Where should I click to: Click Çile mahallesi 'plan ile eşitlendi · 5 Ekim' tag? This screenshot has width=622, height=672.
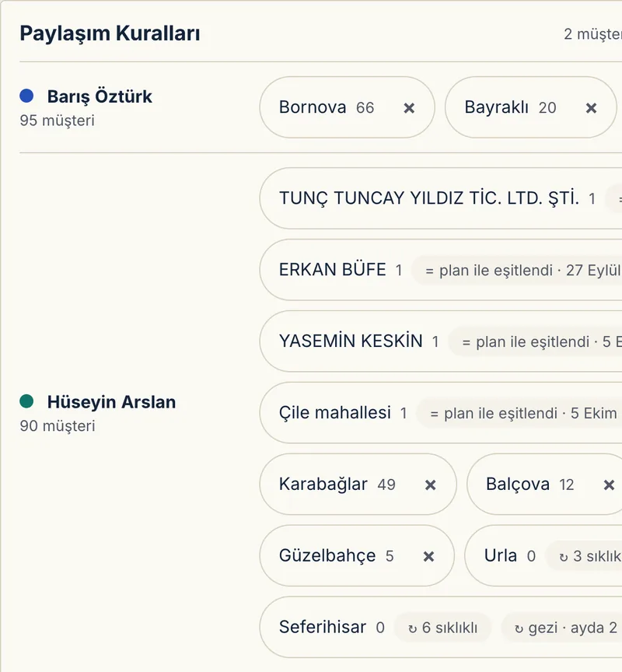point(519,413)
